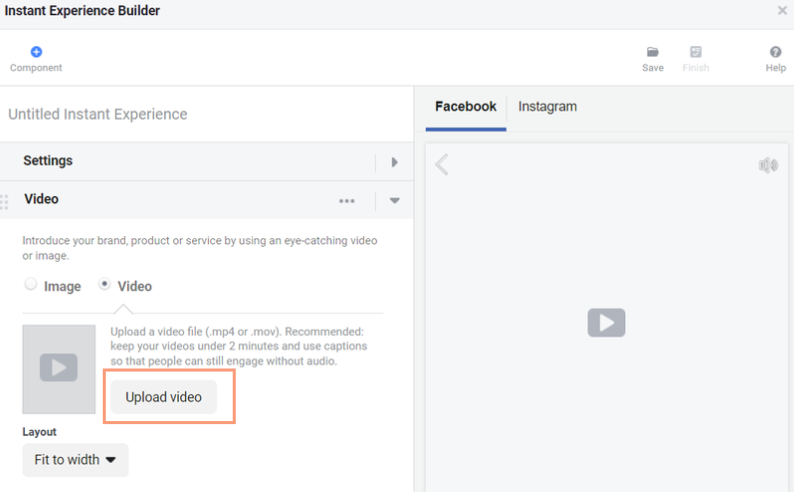Click the Upload video button
The height and width of the screenshot is (492, 794).
pos(164,397)
